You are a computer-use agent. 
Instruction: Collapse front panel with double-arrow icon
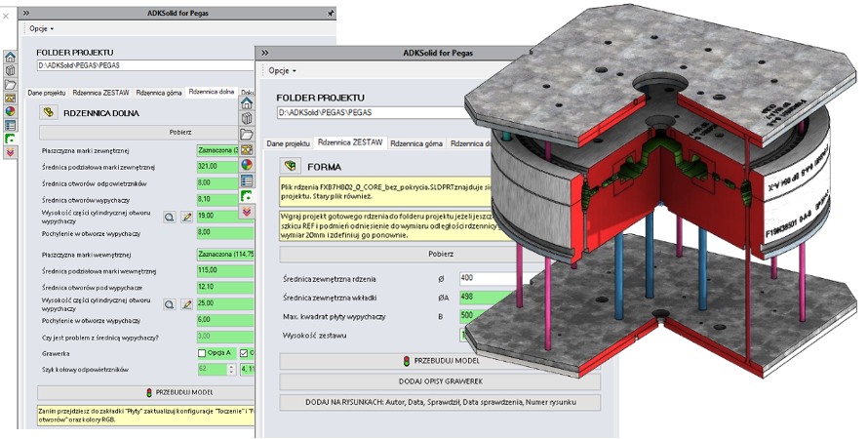[265, 53]
